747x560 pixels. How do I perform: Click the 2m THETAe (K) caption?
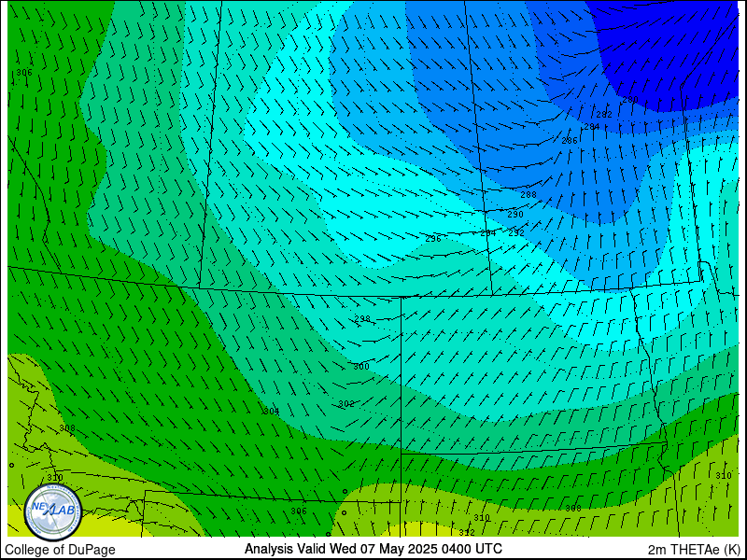tap(695, 550)
